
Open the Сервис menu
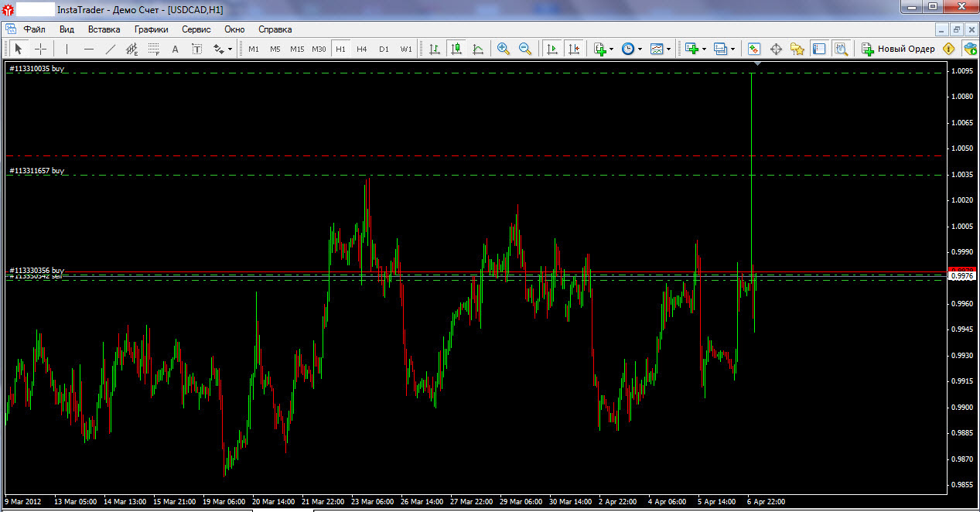coord(196,29)
